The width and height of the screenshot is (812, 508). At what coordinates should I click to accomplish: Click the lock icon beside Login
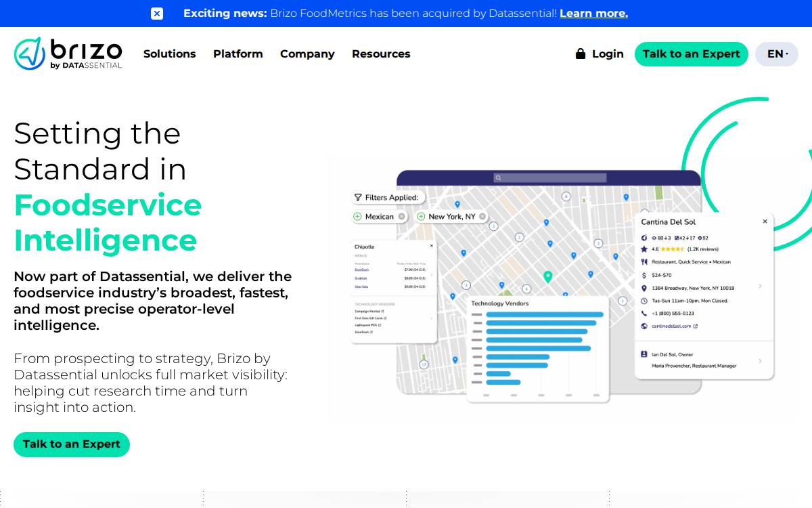pos(580,54)
